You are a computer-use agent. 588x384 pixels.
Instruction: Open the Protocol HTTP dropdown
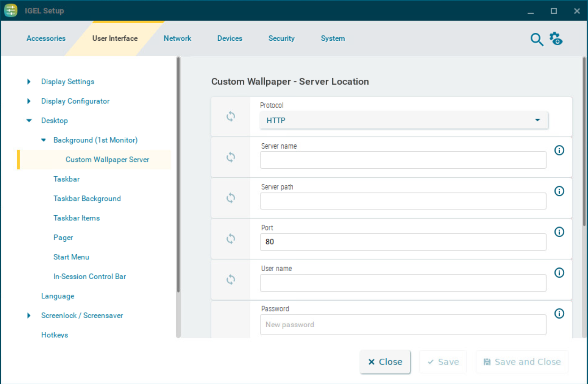403,120
